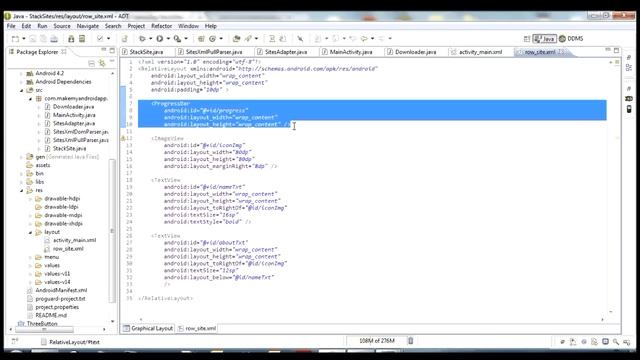The height and width of the screenshot is (360, 640).
Task: Click the New file toolbar icon
Action: click(15, 39)
